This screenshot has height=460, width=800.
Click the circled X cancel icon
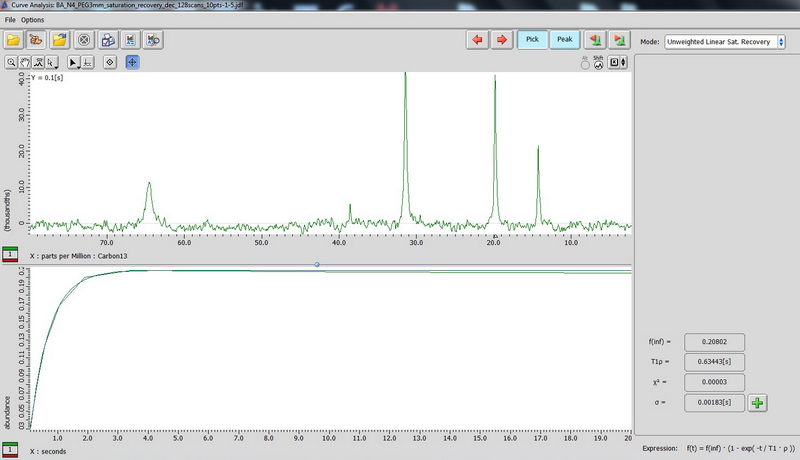[85, 40]
